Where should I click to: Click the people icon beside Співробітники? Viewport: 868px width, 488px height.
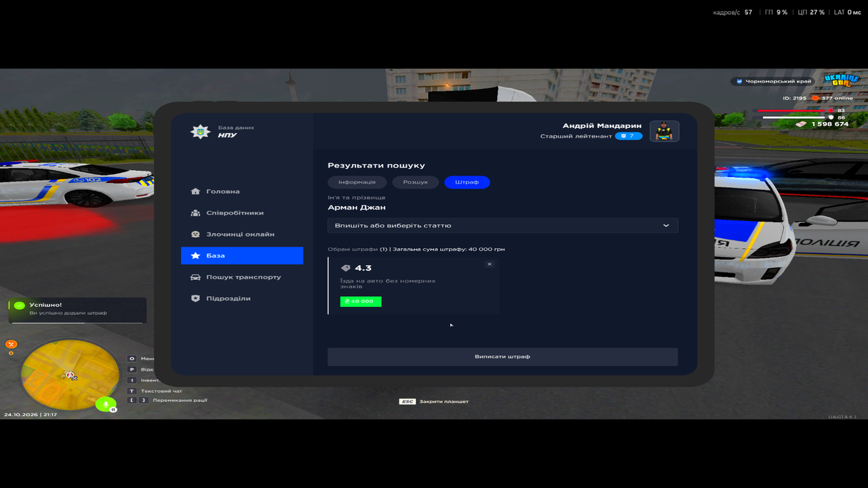tap(195, 213)
